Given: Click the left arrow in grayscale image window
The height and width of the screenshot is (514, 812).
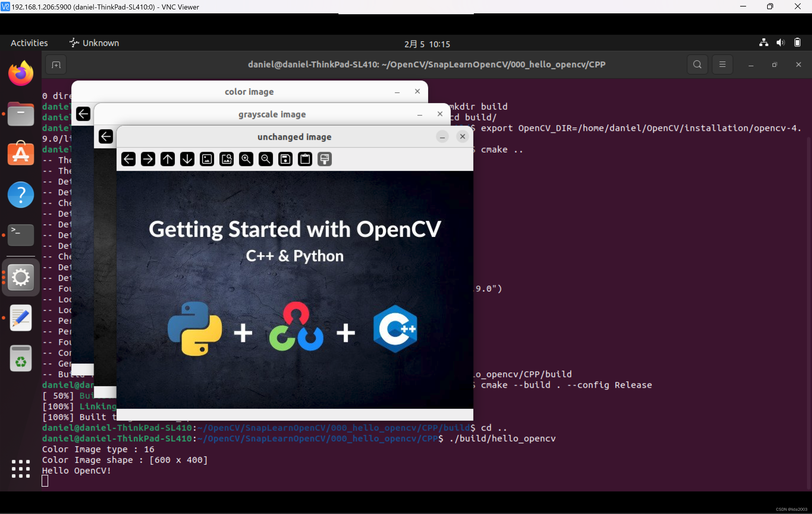Looking at the screenshot, I should pos(106,137).
